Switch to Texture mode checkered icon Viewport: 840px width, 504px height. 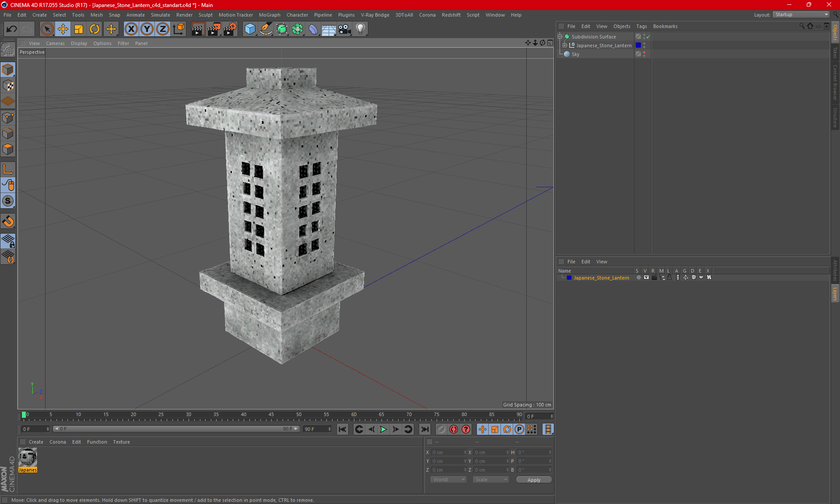[x=8, y=86]
